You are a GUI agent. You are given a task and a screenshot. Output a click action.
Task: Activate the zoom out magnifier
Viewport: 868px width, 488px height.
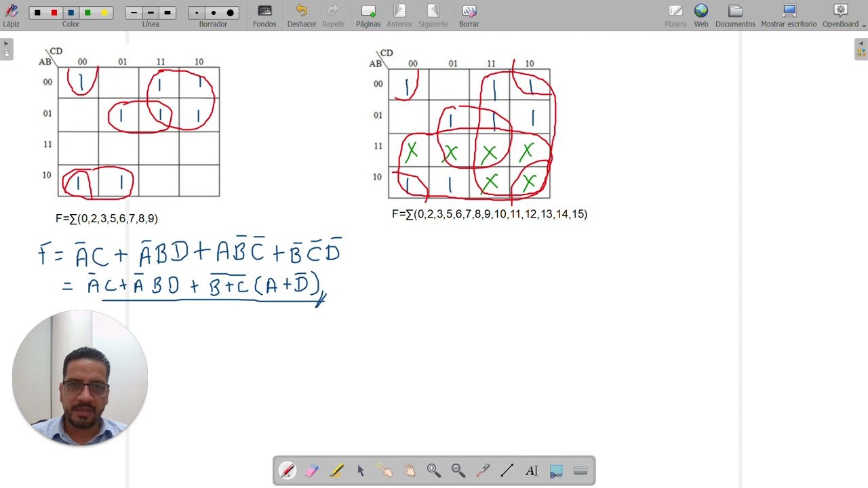coord(458,470)
